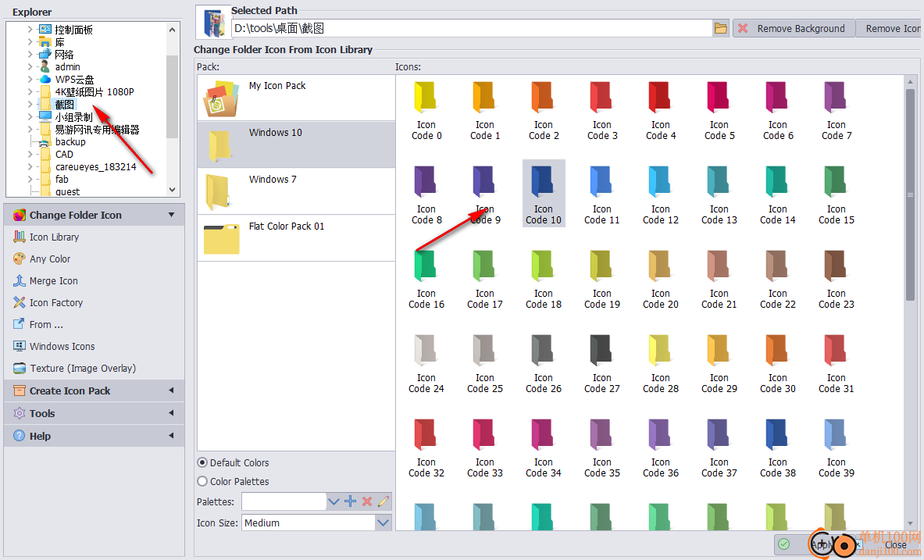Choose the red Icon Code 4 folder

pos(660,109)
